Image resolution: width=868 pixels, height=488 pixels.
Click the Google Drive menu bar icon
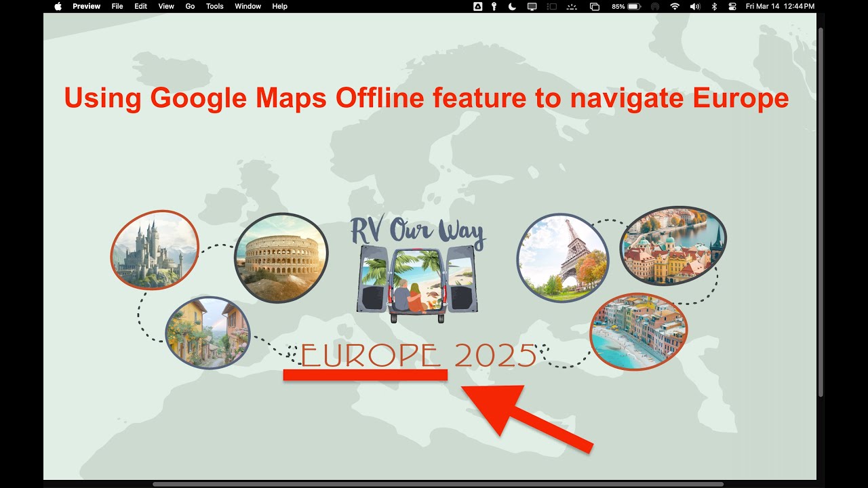click(x=477, y=6)
